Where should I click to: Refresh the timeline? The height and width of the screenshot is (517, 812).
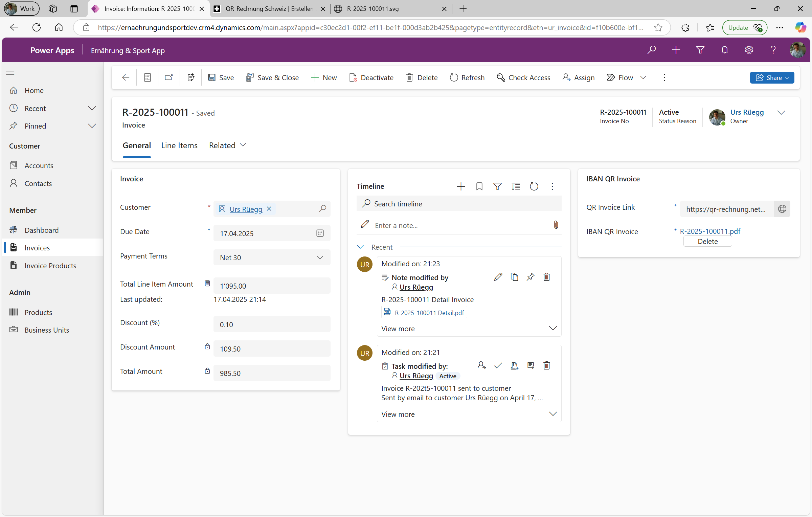coord(534,186)
